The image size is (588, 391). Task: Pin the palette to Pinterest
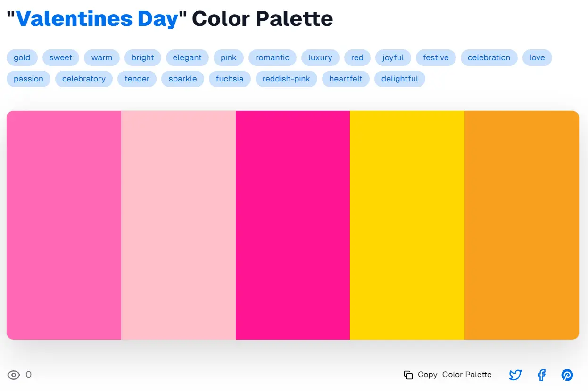click(567, 375)
